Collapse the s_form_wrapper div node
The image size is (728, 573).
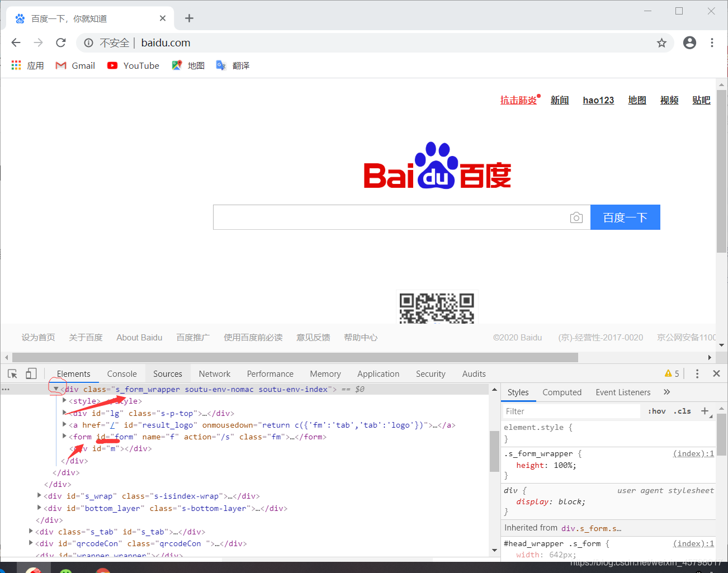tap(56, 389)
